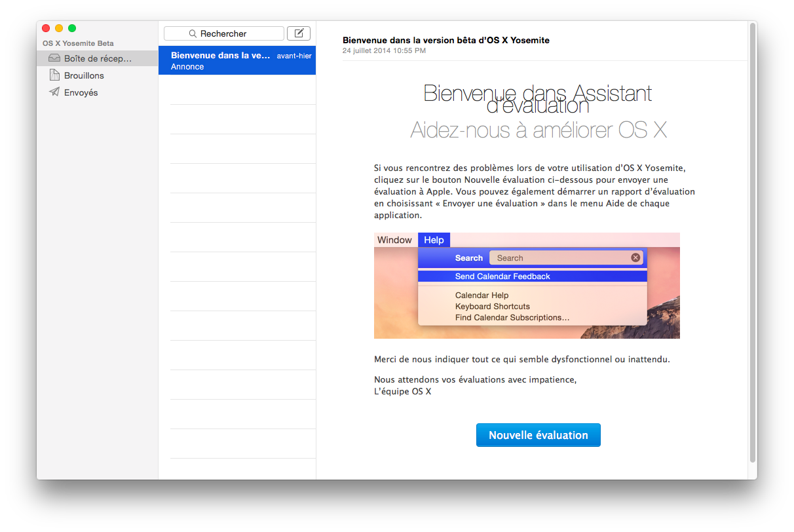This screenshot has width=794, height=532.
Task: Click the Envoyés paper plane icon
Action: [x=54, y=92]
